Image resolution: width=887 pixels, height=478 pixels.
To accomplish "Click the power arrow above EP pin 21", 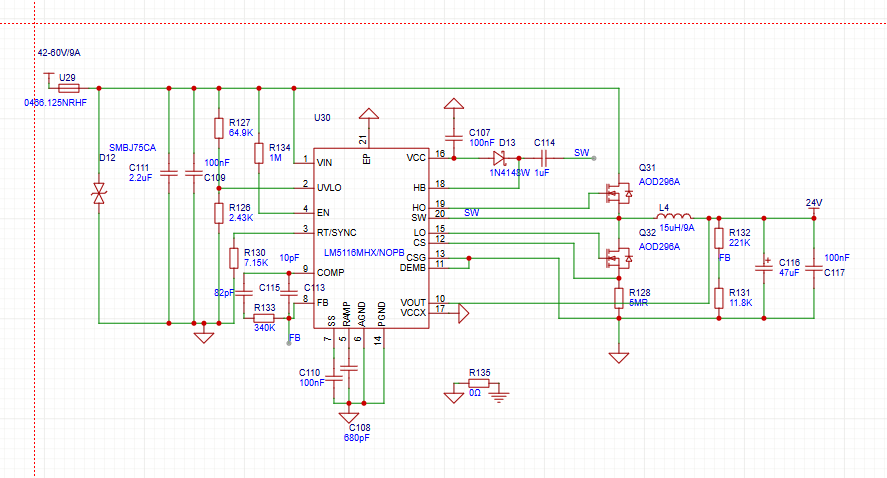I will (x=369, y=114).
